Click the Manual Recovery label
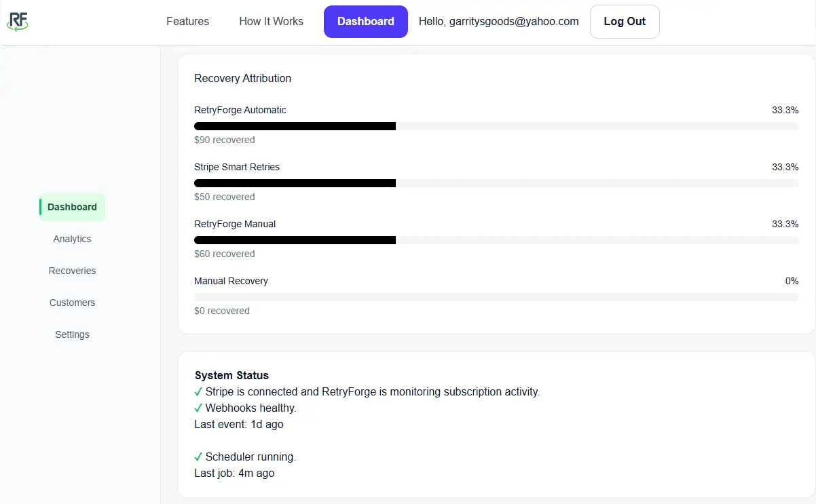The height and width of the screenshot is (504, 816). 231,281
